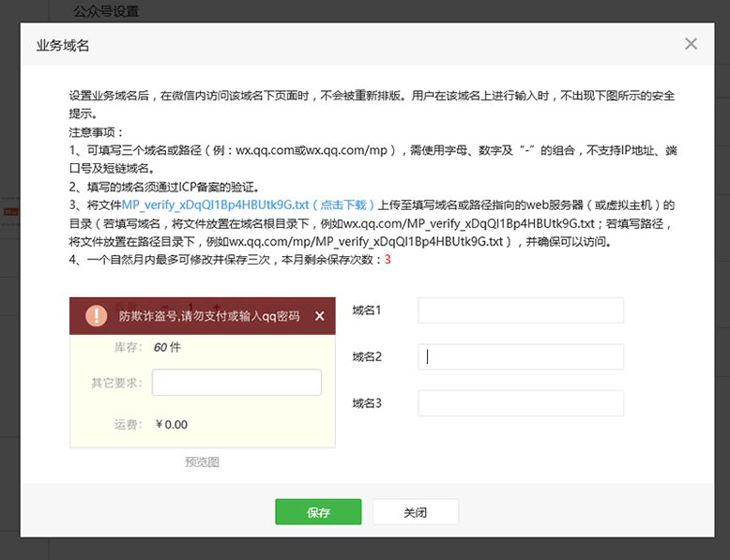Select the 域名3 input field

coord(521,403)
